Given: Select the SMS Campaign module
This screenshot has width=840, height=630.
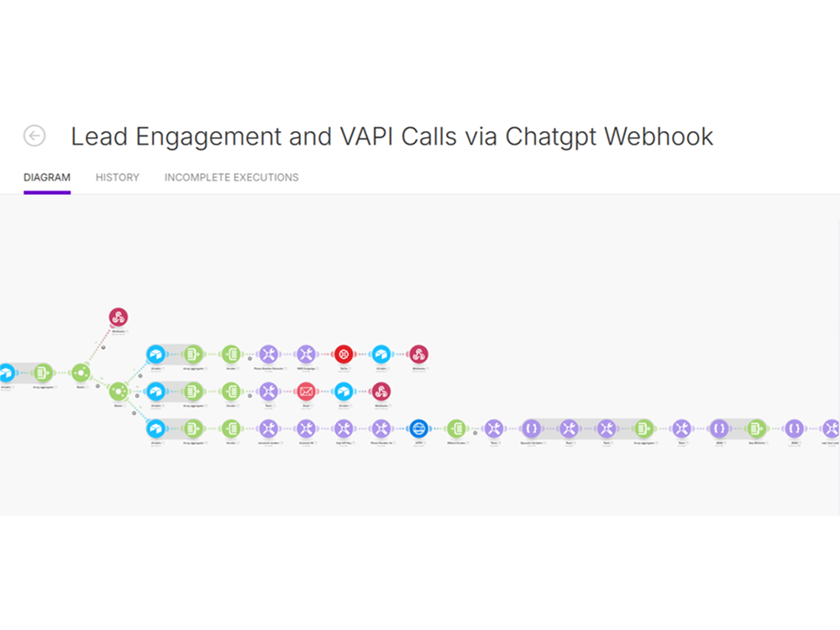Looking at the screenshot, I should pyautogui.click(x=306, y=354).
